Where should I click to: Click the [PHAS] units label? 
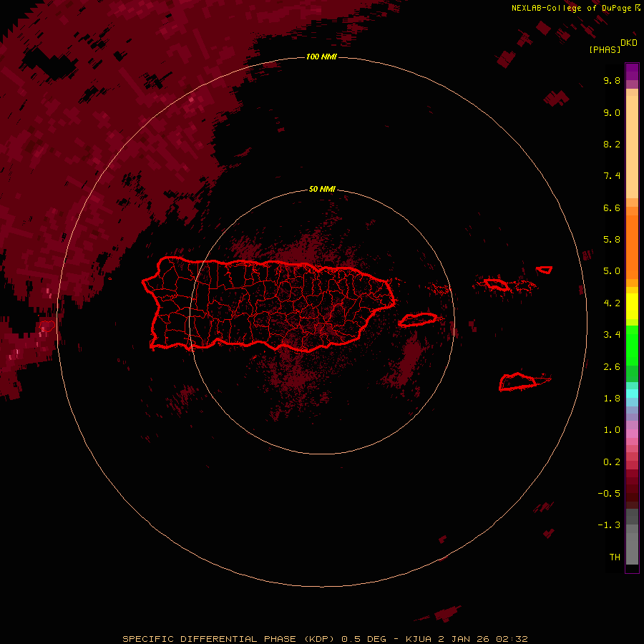point(605,50)
